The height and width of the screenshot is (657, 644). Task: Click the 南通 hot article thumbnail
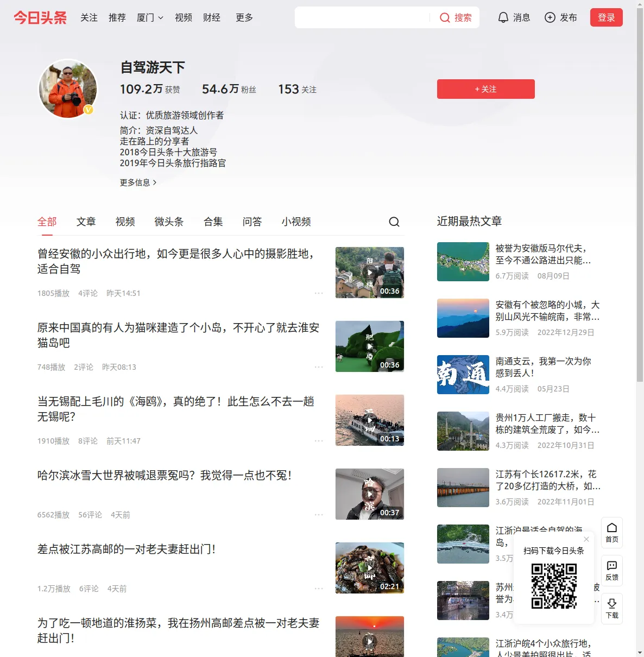click(x=463, y=375)
